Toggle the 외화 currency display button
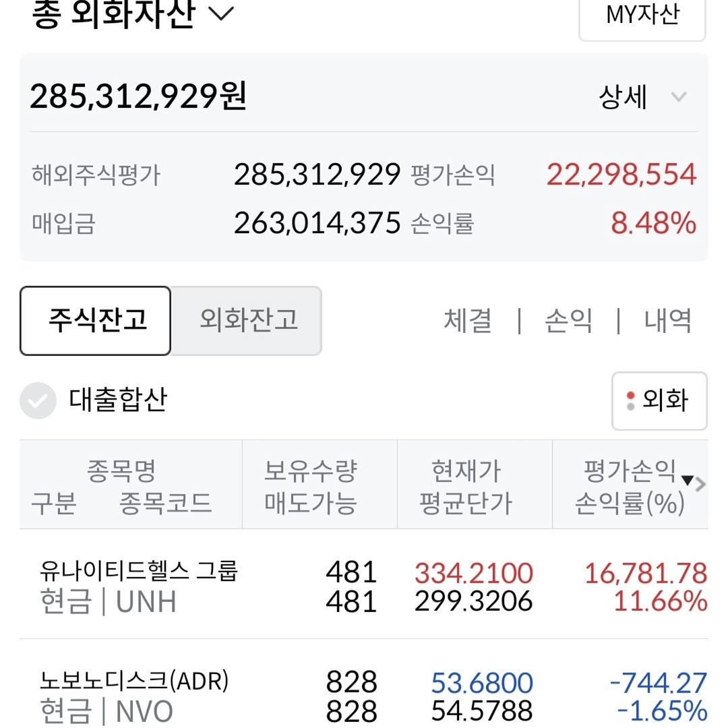728x728 pixels. pyautogui.click(x=659, y=400)
